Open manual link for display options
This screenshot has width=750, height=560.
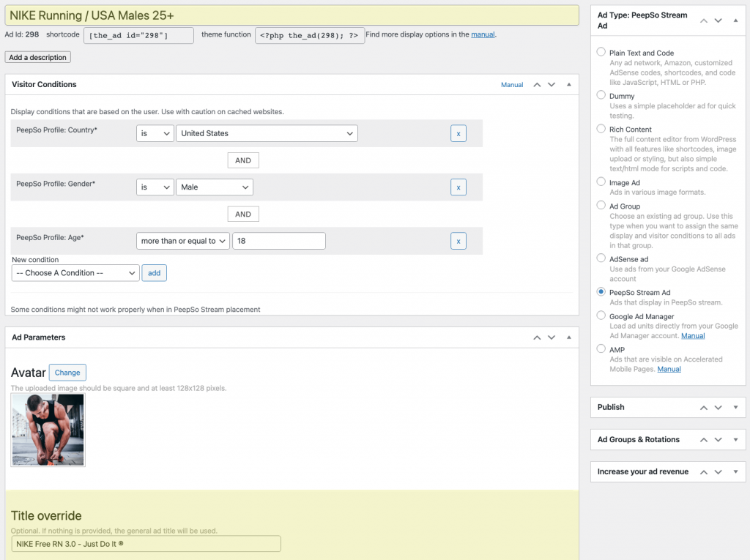point(483,34)
